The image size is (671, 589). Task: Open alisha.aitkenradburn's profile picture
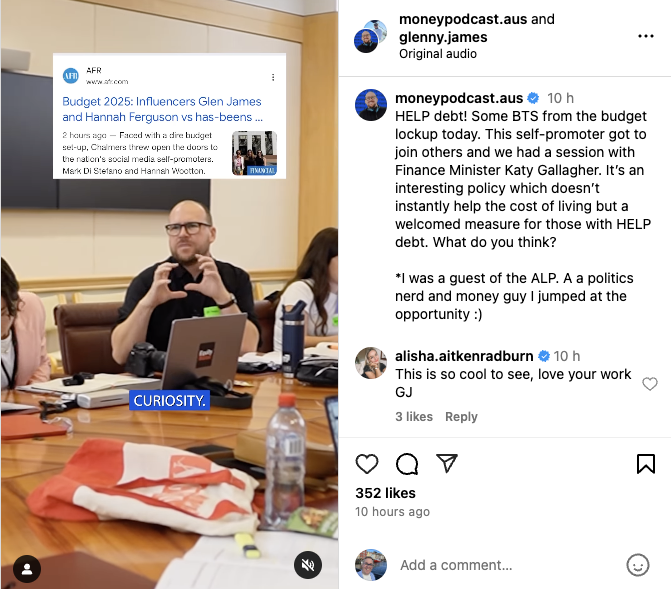click(x=371, y=363)
